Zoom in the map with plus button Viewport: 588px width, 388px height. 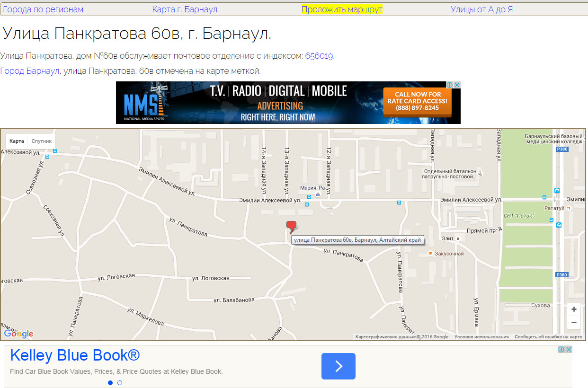click(574, 309)
